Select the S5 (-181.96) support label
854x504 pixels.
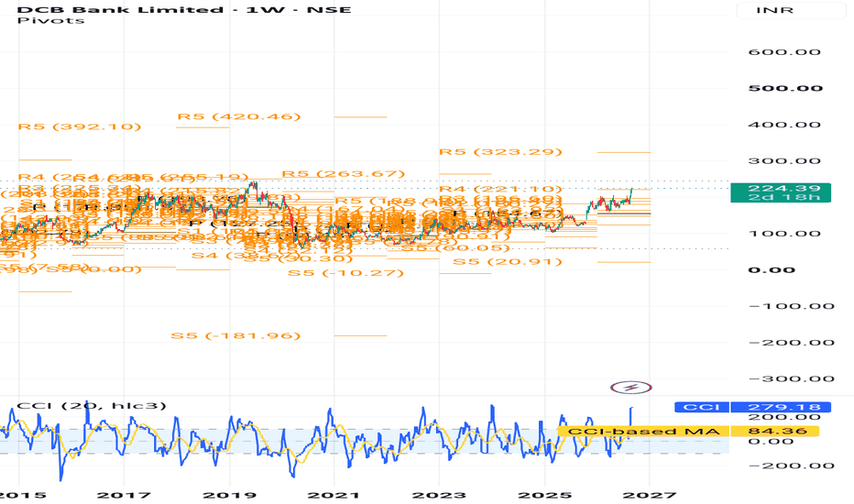click(235, 335)
